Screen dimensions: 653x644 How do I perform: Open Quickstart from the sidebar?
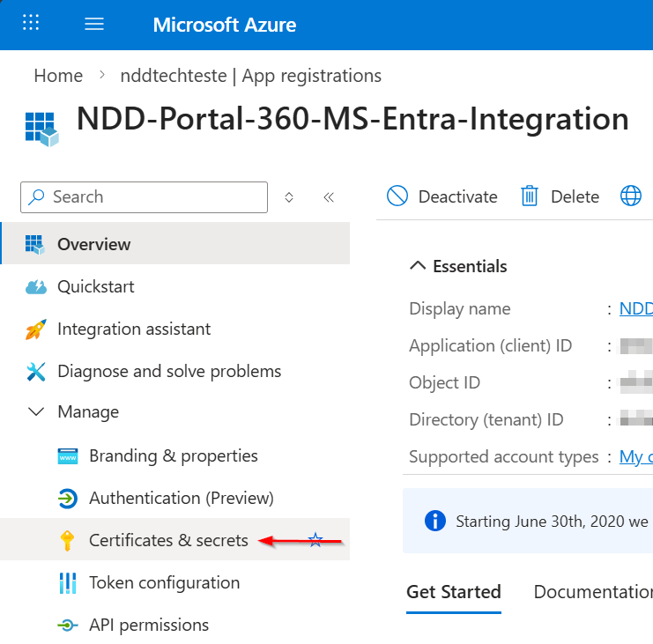[95, 286]
